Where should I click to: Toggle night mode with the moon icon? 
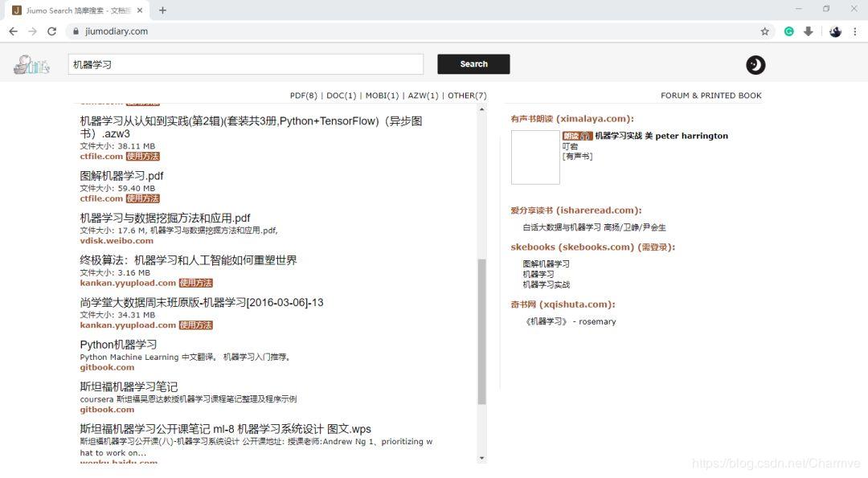point(754,65)
